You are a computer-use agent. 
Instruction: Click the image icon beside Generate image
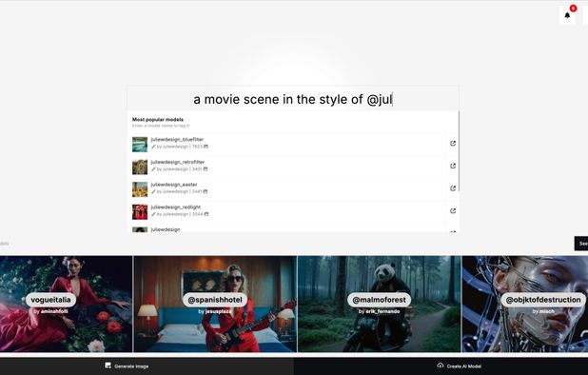(108, 365)
